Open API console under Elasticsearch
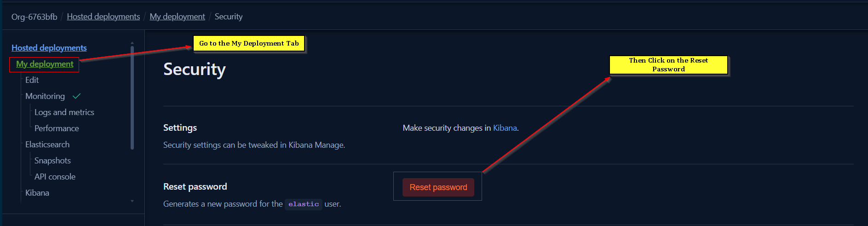 [55, 177]
